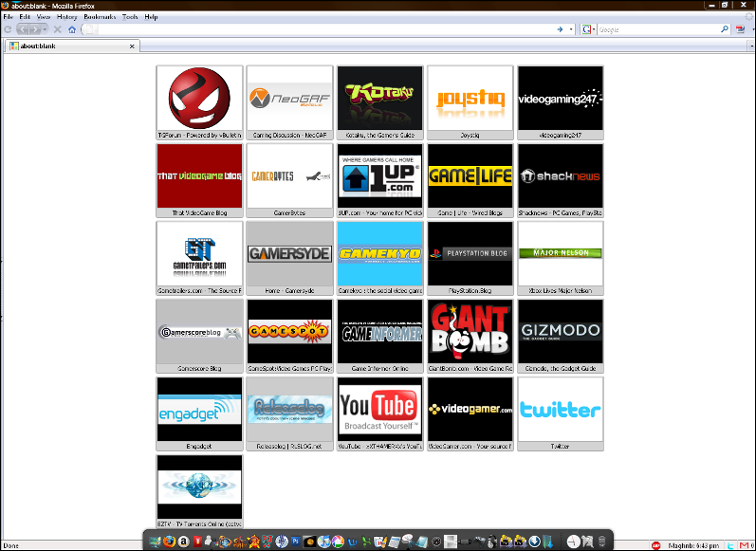Open the GameTrailers.com thumbnail
This screenshot has height=551, width=756.
coord(199,258)
